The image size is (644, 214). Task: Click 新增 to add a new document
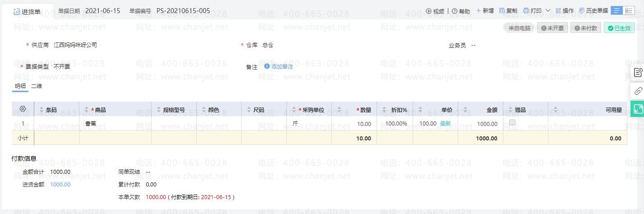pos(485,11)
